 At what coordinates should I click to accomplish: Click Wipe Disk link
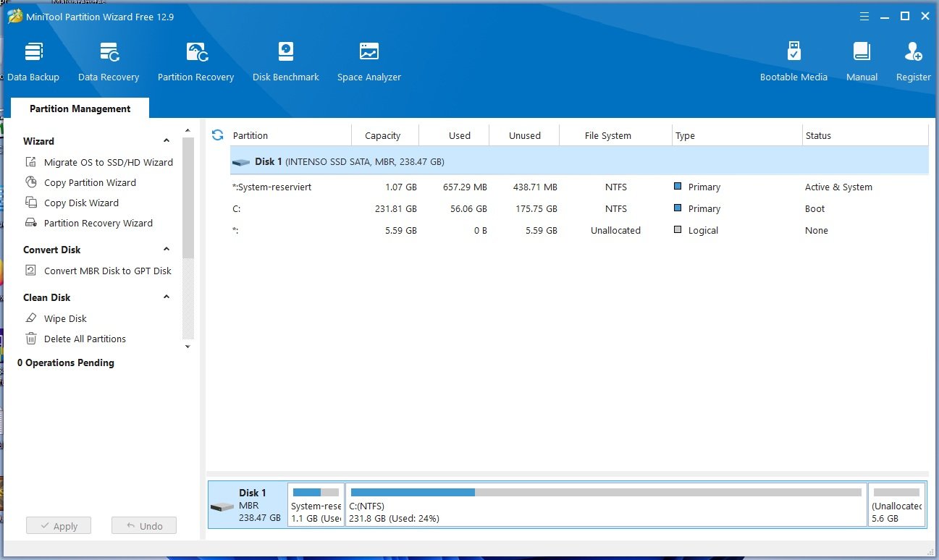(65, 318)
